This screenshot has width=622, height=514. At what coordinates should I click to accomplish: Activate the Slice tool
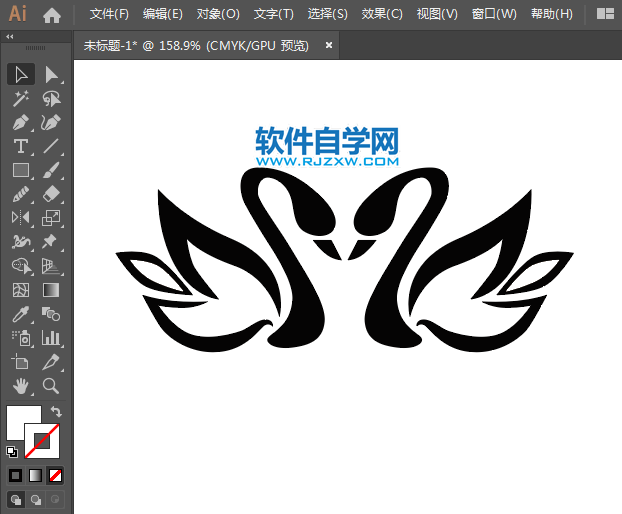pyautogui.click(x=52, y=362)
